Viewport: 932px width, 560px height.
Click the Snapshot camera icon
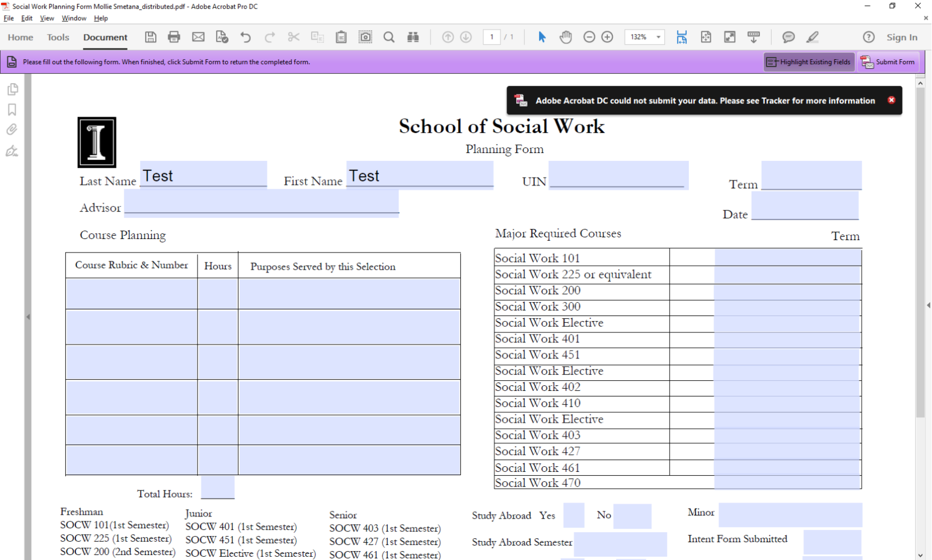365,37
